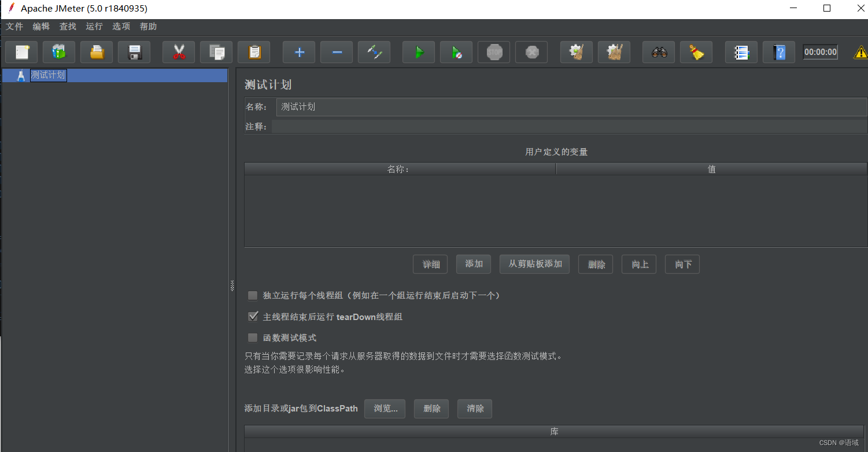Click Start no pauses icon
The image size is (868, 452).
point(456,52)
